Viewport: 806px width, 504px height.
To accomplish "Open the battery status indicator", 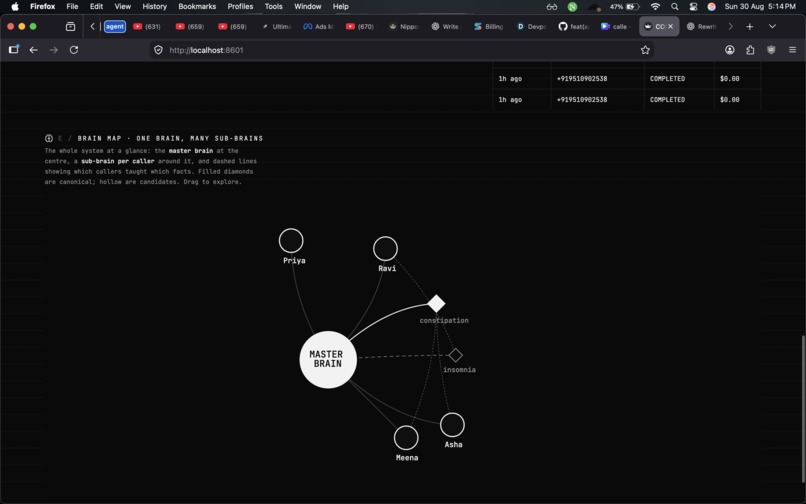I will (625, 7).
